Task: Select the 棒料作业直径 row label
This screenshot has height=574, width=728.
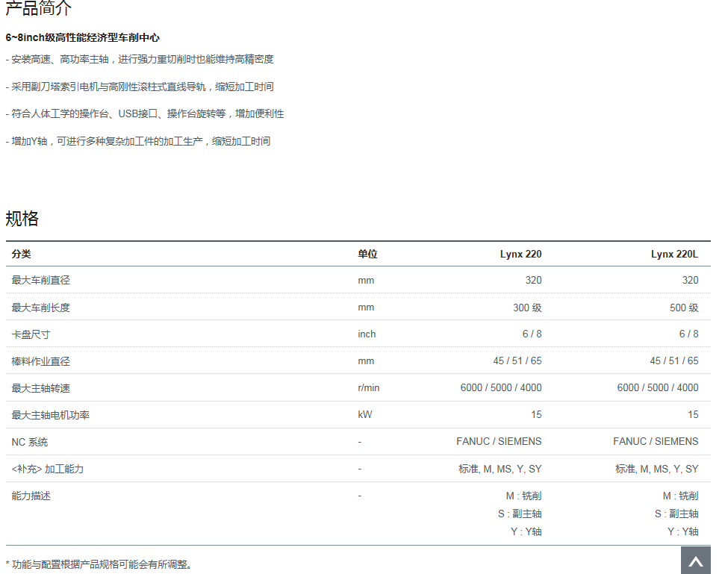Action: pyautogui.click(x=41, y=361)
